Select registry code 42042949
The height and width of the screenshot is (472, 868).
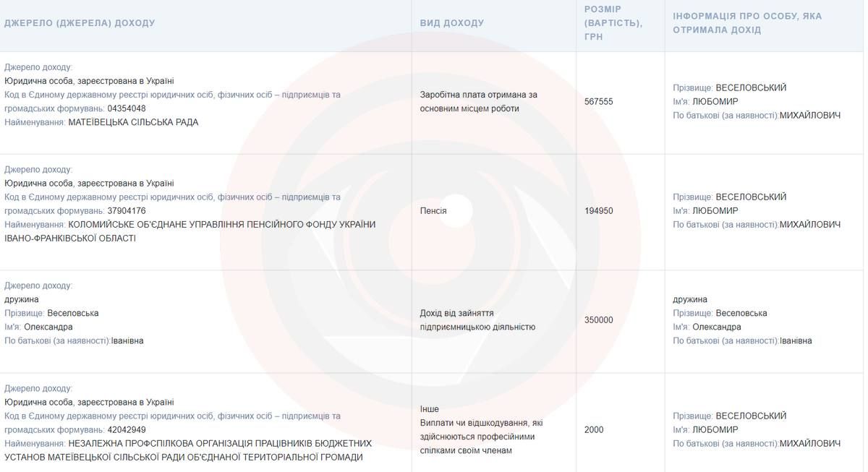(x=127, y=430)
